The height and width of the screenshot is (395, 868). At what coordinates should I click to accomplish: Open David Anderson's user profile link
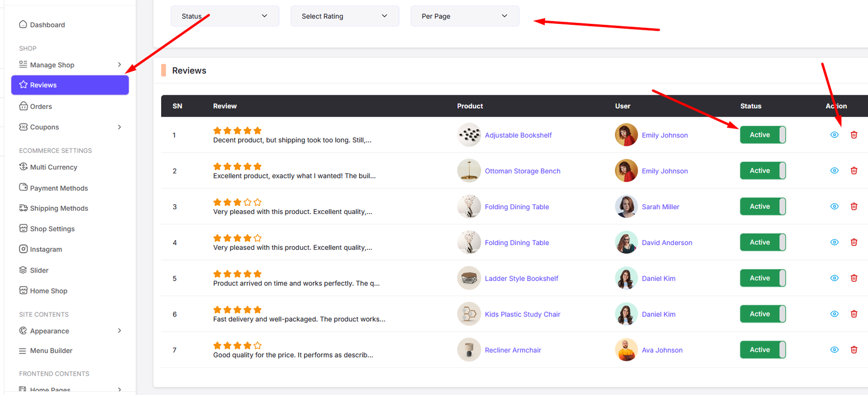point(667,243)
